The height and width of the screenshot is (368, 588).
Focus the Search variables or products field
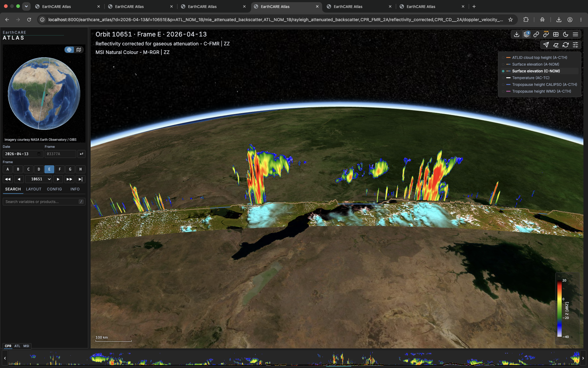pos(44,201)
